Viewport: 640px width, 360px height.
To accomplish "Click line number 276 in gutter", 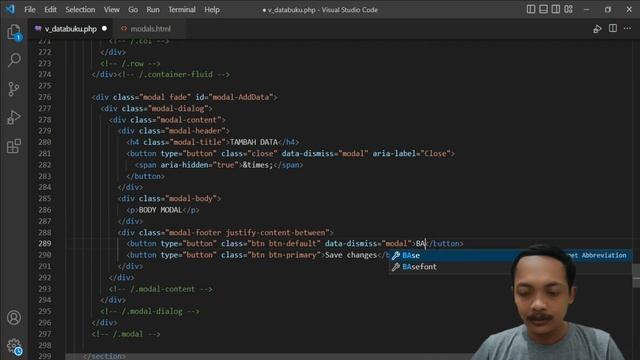I will point(44,97).
